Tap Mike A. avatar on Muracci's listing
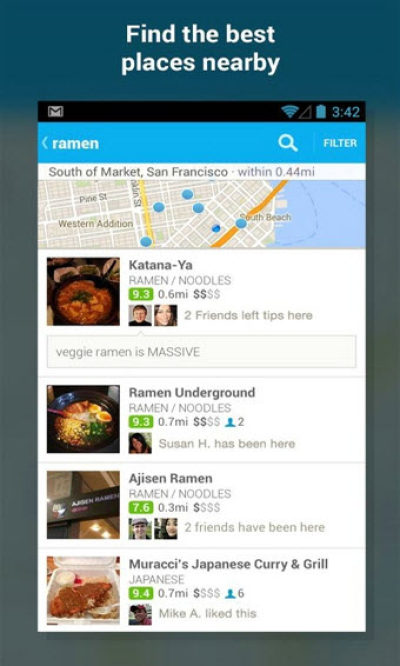 pyautogui.click(x=140, y=614)
